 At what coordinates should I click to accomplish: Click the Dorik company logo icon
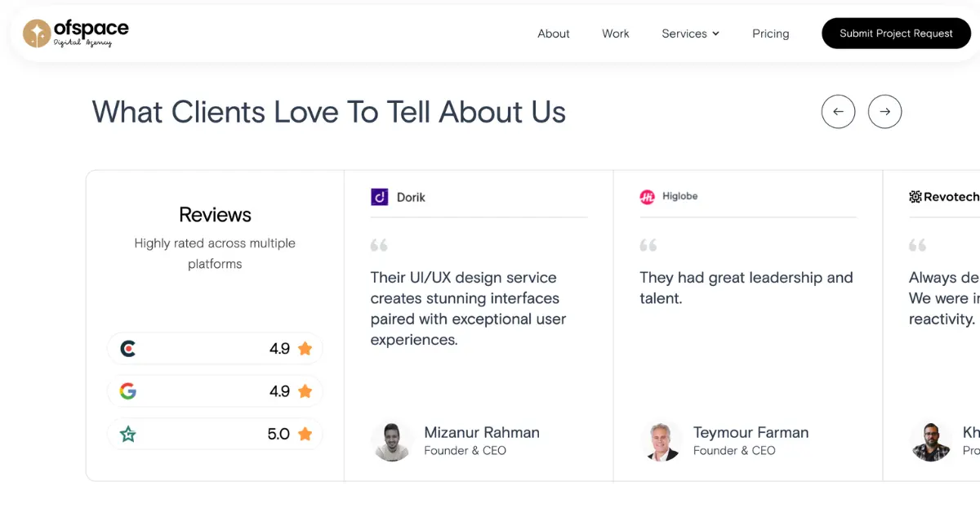point(379,196)
